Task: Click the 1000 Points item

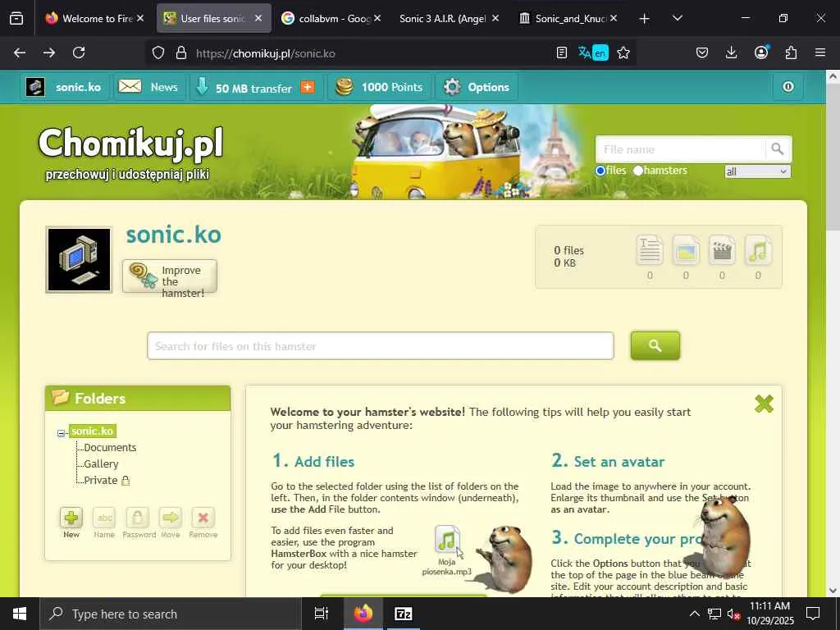Action: point(379,87)
